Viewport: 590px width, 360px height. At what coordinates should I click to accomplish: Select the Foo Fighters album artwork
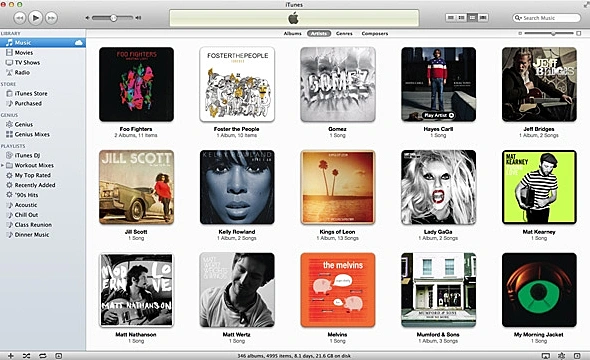pos(136,84)
